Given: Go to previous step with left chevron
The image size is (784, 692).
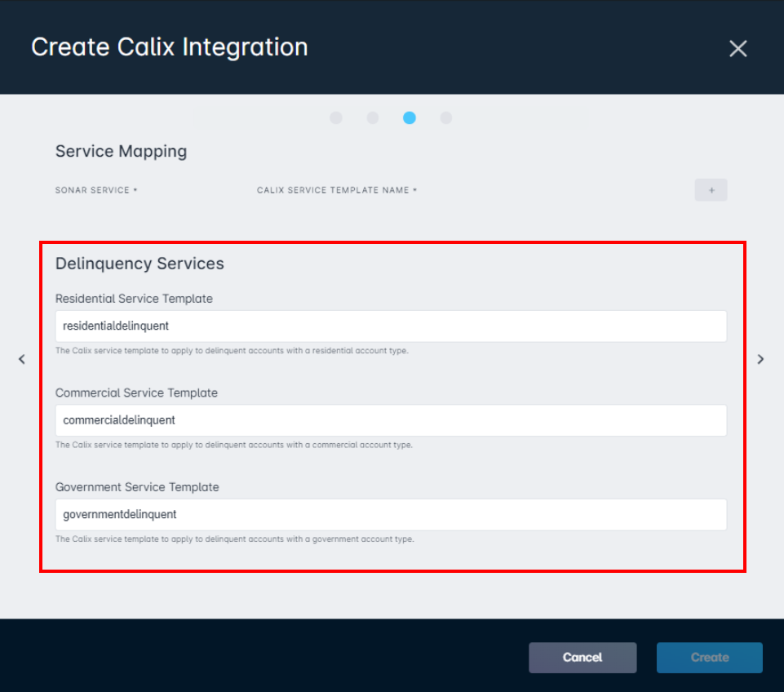Looking at the screenshot, I should tap(21, 359).
